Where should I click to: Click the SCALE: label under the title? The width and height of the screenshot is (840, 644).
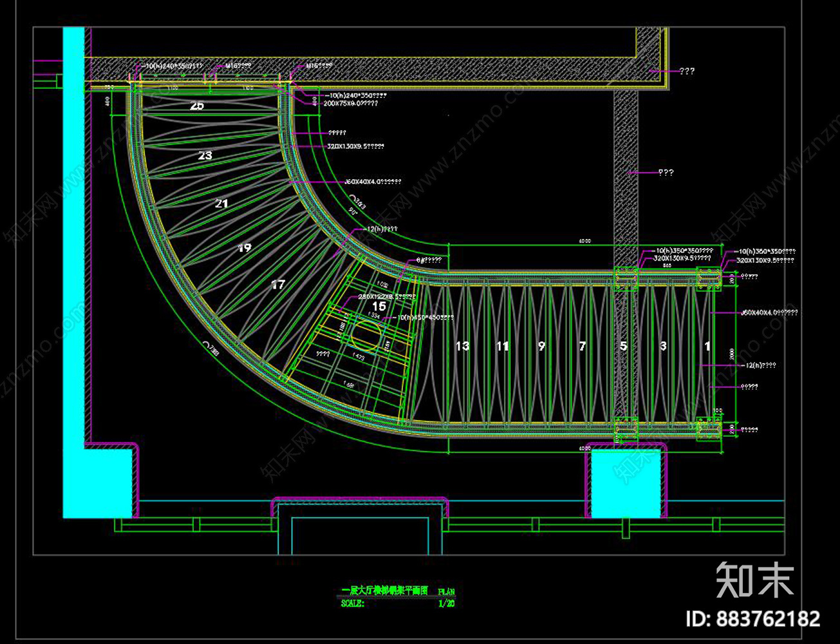point(352,604)
